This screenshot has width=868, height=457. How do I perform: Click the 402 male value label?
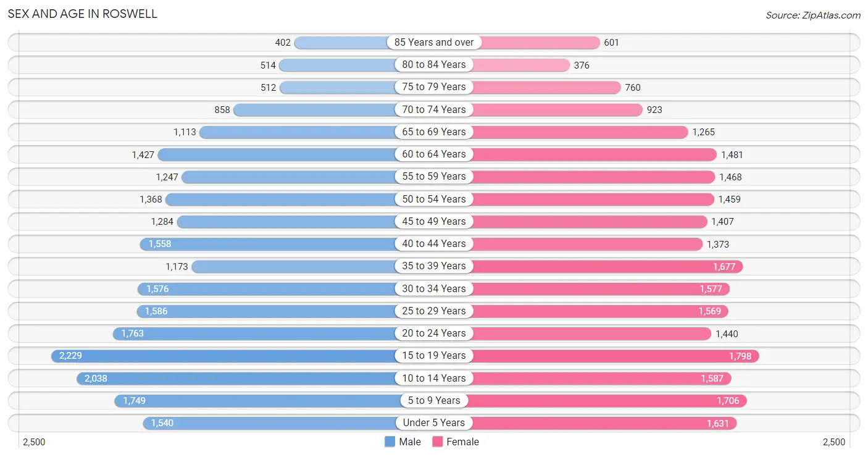(283, 43)
